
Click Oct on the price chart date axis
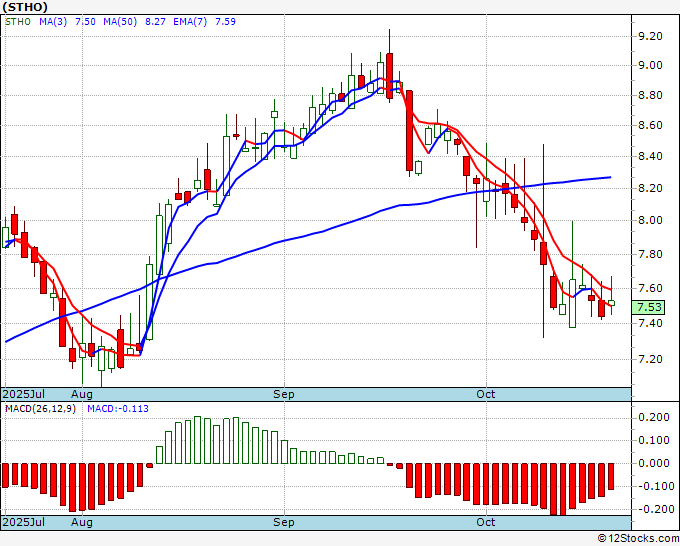pyautogui.click(x=485, y=394)
